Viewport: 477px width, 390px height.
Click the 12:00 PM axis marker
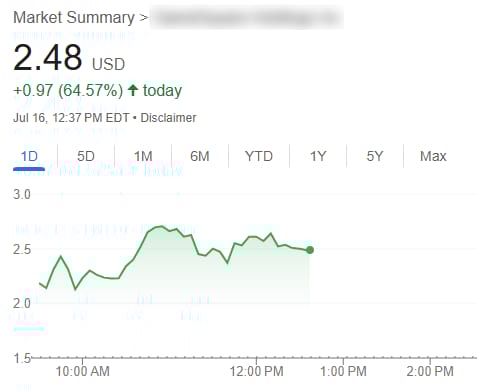tap(256, 371)
